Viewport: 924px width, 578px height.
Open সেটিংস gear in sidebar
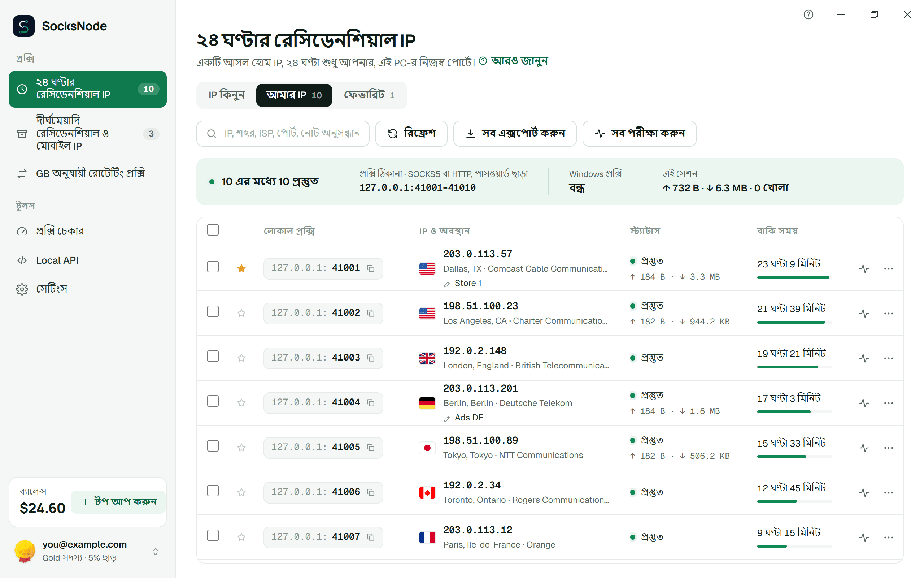(87, 289)
